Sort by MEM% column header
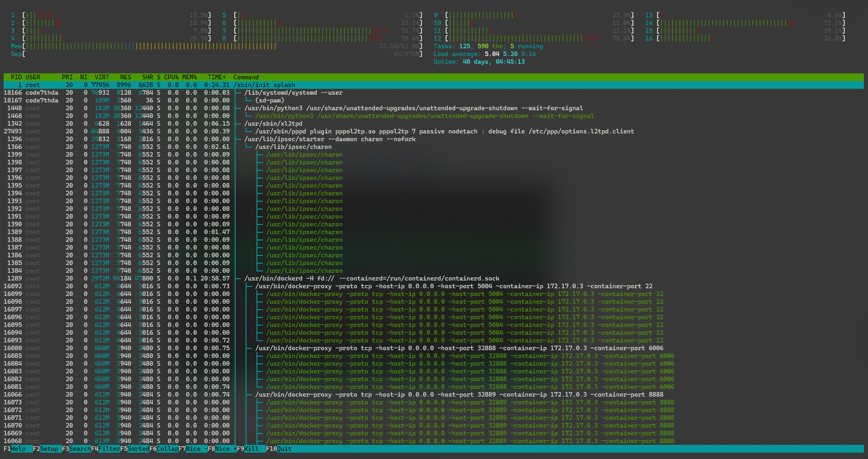Image resolution: width=868 pixels, height=459 pixels. [190, 77]
